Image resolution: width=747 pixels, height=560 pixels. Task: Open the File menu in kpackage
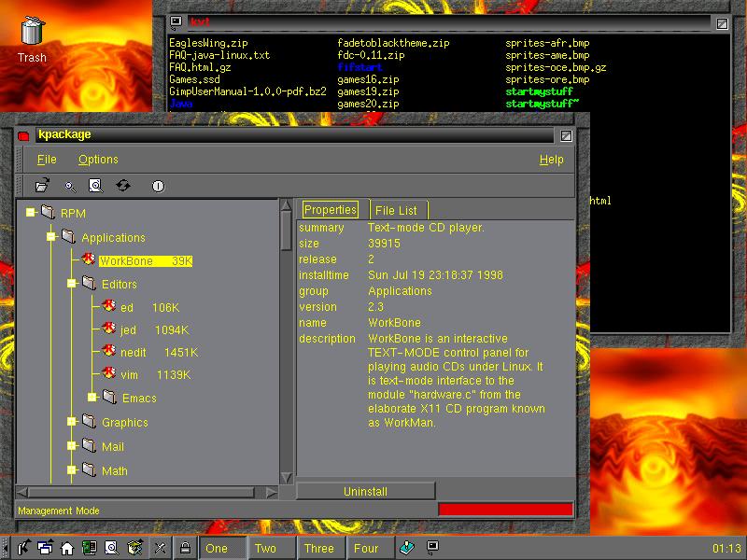47,160
